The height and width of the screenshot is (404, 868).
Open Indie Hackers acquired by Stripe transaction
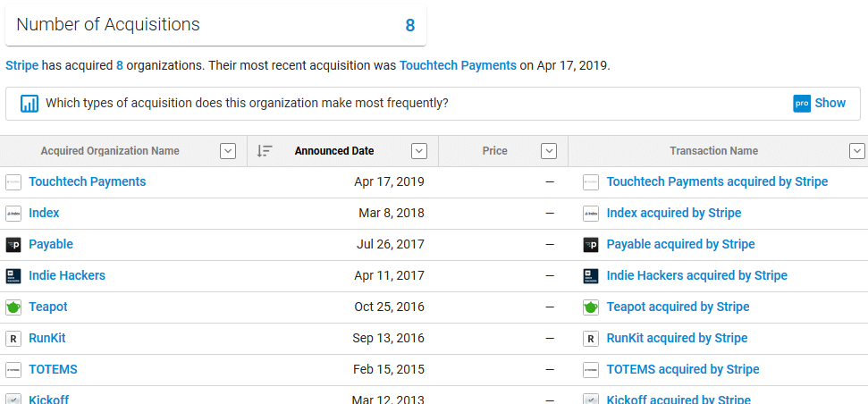click(696, 275)
